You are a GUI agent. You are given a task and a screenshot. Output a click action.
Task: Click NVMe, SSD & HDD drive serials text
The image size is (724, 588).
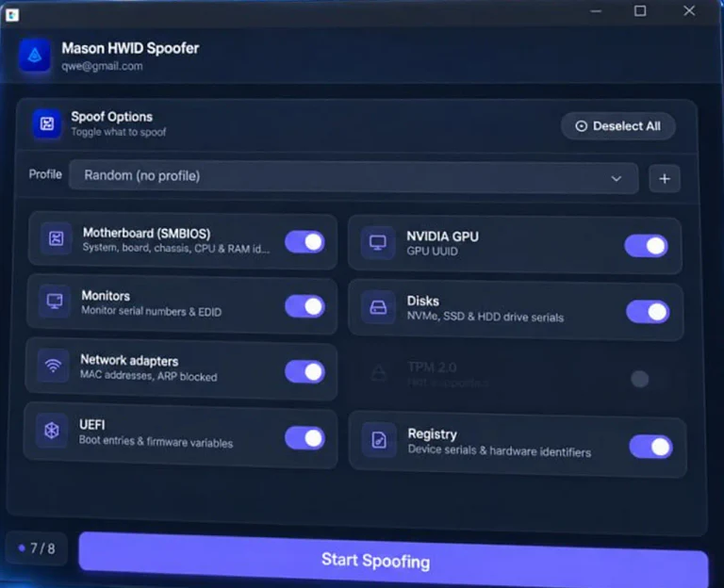(x=485, y=317)
